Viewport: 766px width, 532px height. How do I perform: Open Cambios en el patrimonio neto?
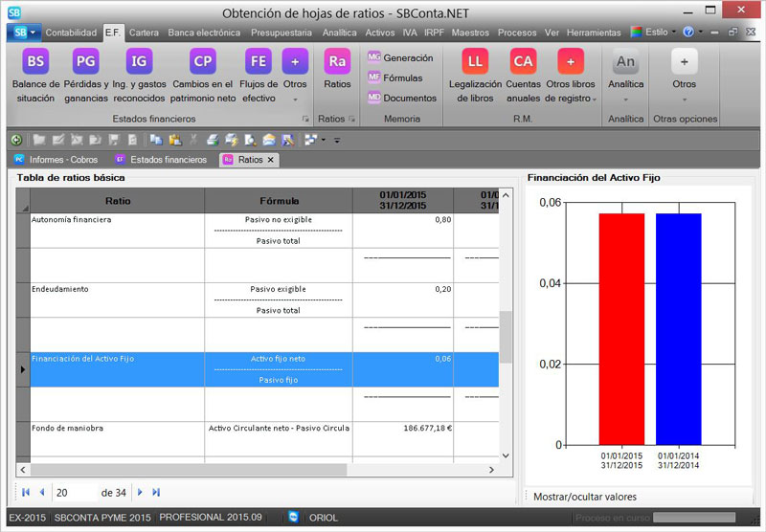(x=202, y=62)
